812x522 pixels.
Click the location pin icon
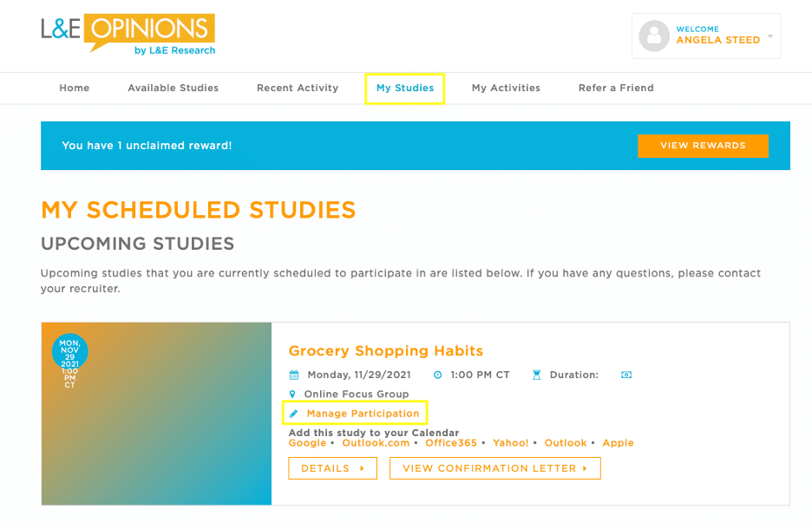tap(293, 395)
